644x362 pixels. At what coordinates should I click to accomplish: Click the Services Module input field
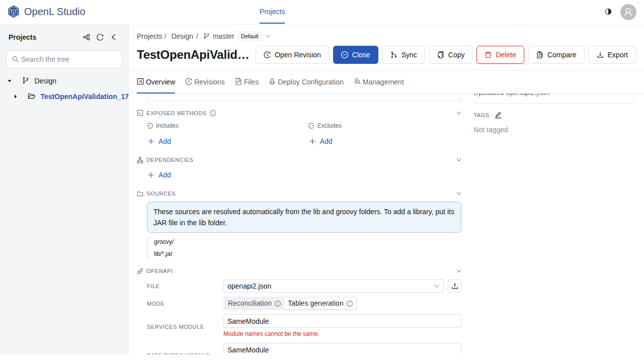[x=342, y=321]
